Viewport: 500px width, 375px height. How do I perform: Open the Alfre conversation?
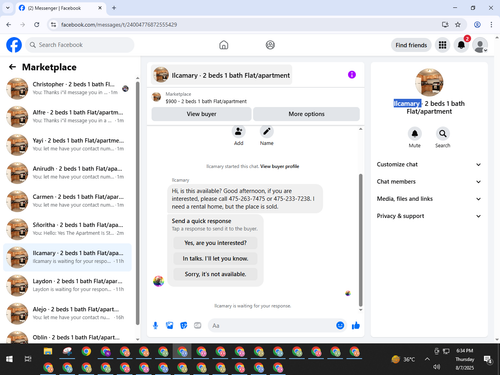(x=67, y=117)
